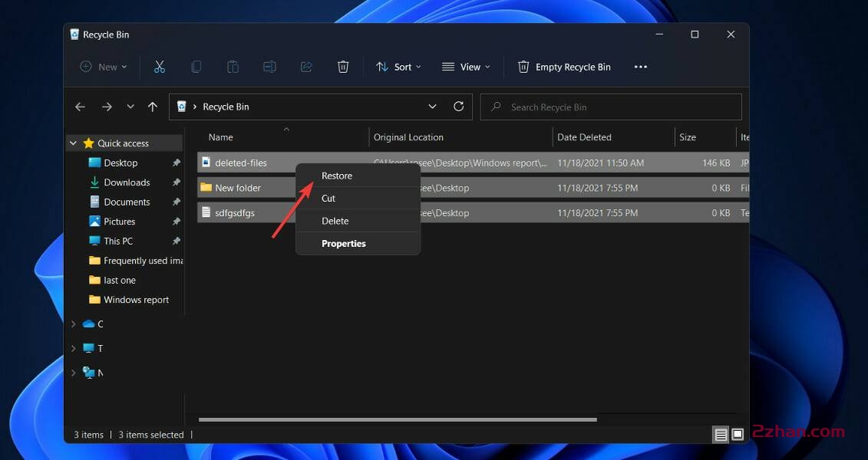Select Properties in the context menu

(x=343, y=243)
